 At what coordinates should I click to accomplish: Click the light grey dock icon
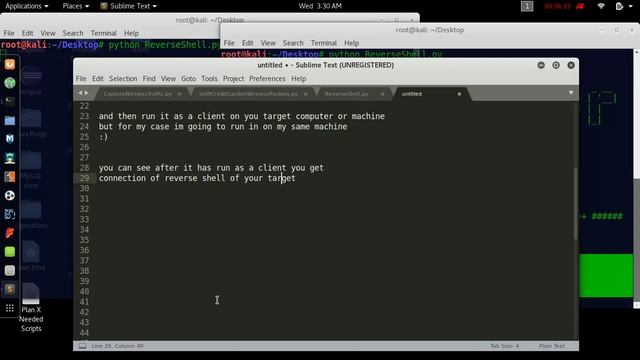point(10,271)
